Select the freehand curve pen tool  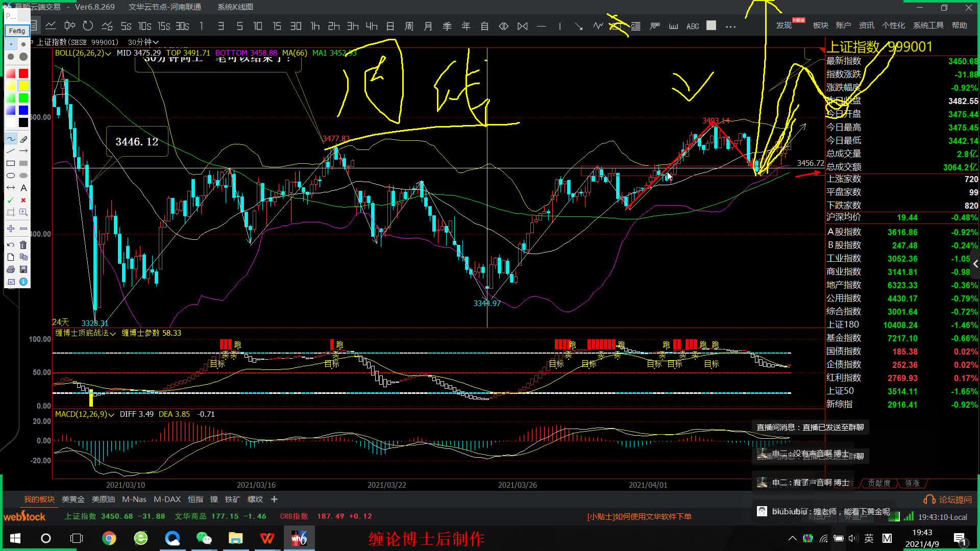[x=11, y=139]
